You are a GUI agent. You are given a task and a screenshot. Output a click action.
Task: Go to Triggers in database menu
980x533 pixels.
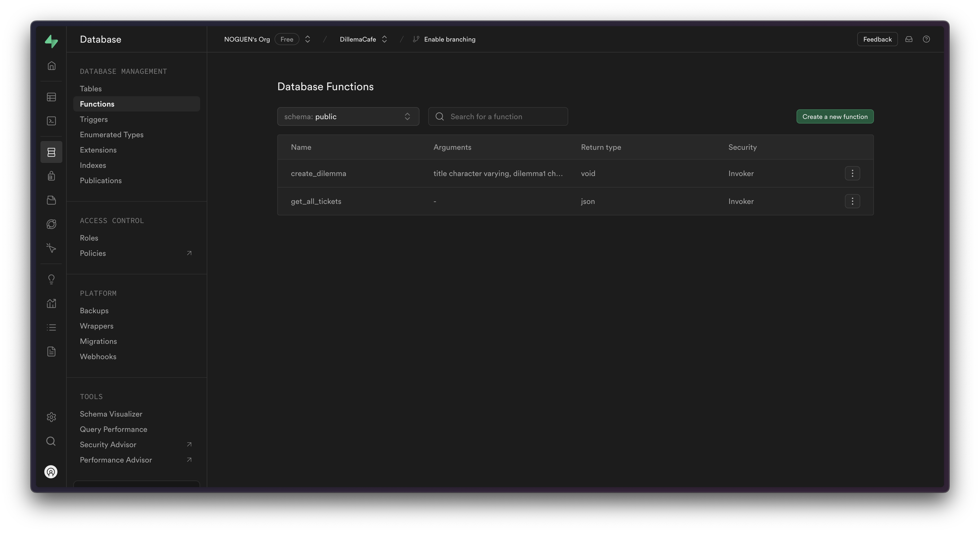tap(94, 119)
